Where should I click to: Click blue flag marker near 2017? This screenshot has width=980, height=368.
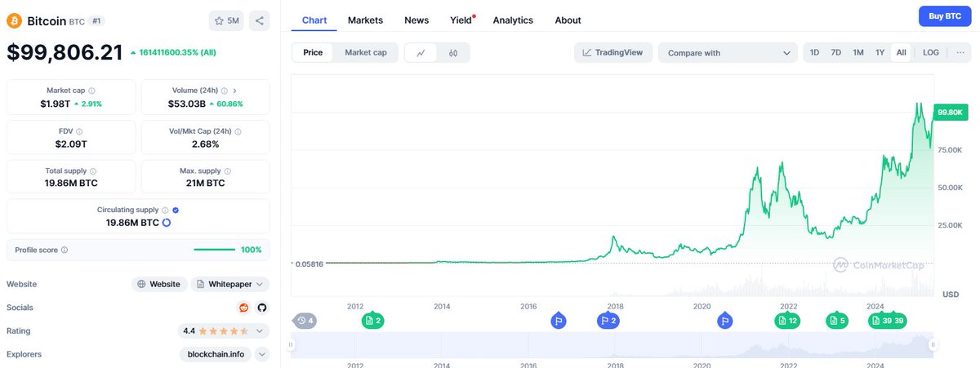pos(559,321)
